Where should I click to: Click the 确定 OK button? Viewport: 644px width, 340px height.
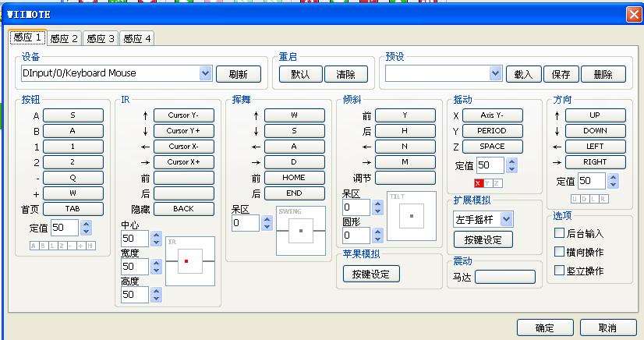(x=545, y=328)
